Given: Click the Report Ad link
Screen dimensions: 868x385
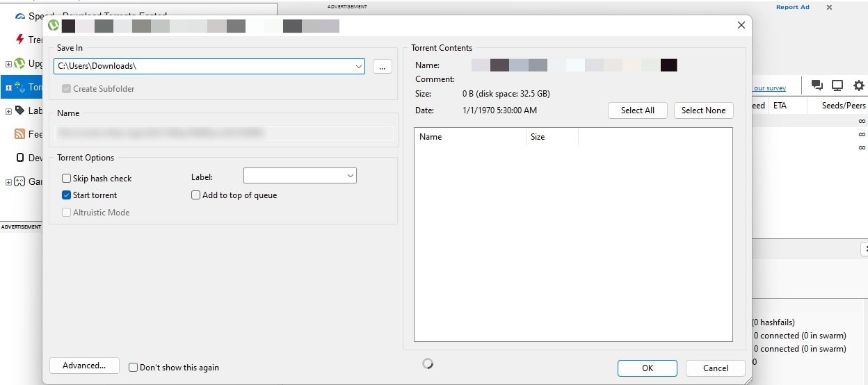Looking at the screenshot, I should tap(792, 7).
